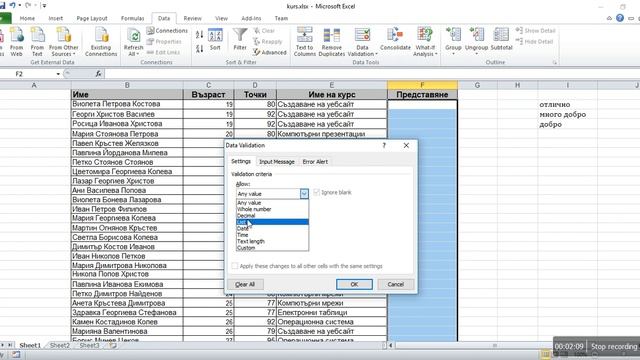Open What-If Analysis menu
Screen dimensions: 640x360
[425, 41]
